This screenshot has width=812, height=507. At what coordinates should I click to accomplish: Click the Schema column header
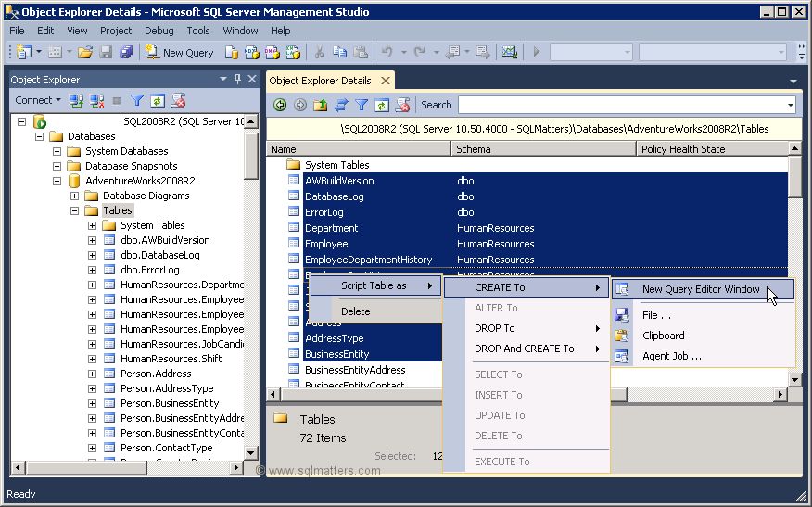[543, 148]
